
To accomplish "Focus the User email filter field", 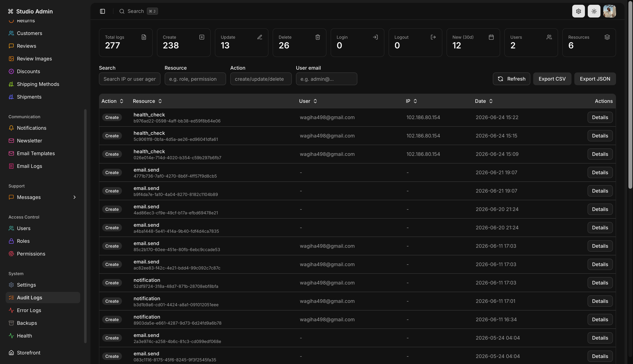I will coord(326,79).
